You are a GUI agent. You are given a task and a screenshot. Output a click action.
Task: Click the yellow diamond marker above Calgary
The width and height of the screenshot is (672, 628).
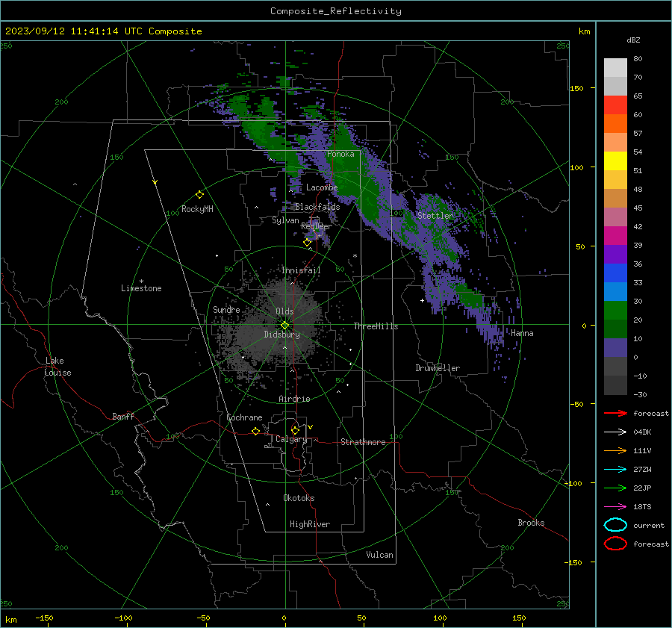pyautogui.click(x=295, y=430)
